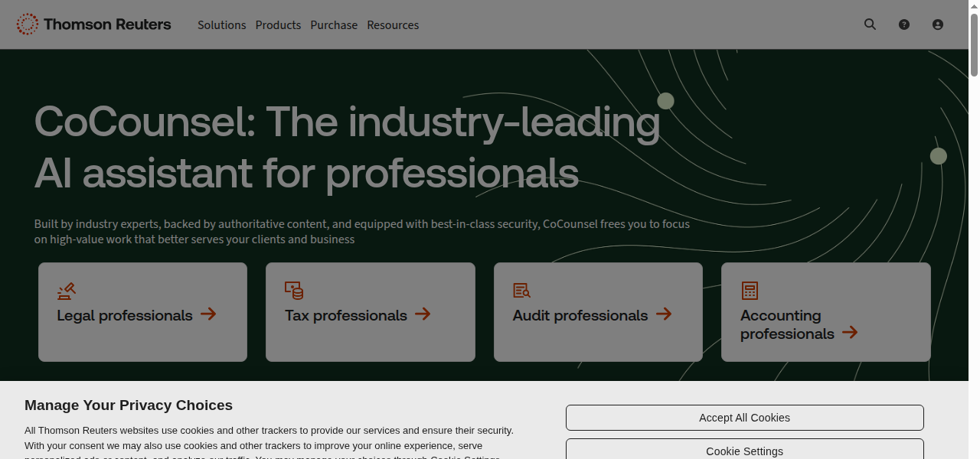This screenshot has width=980, height=459.
Task: Open search using the magnifying glass icon
Action: [870, 24]
